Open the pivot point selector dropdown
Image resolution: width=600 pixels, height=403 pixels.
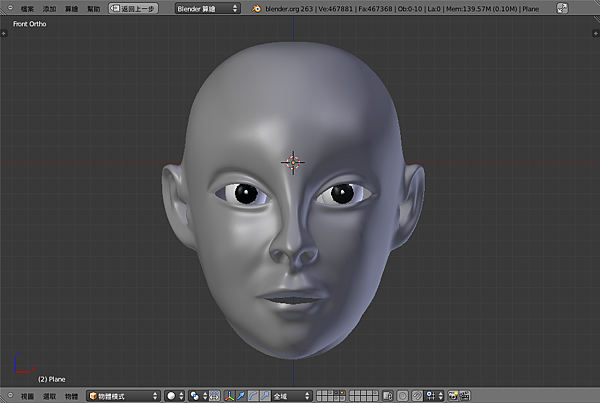[200, 396]
